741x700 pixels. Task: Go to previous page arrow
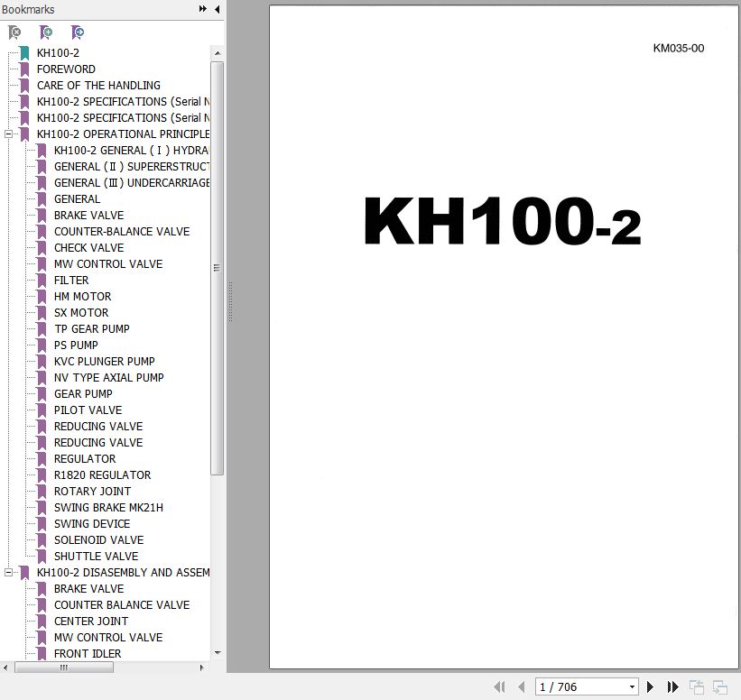pos(522,686)
